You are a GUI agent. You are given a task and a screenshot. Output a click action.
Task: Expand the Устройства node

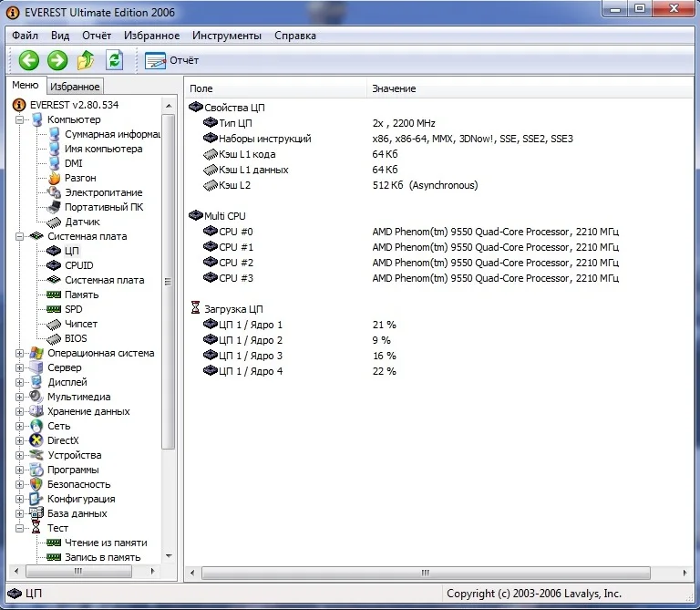[x=19, y=455]
